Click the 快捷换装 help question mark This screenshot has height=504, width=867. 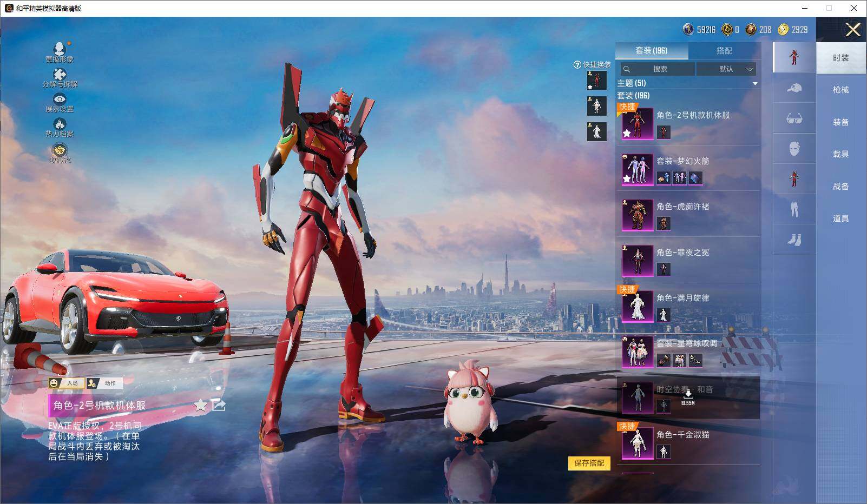[x=577, y=65]
